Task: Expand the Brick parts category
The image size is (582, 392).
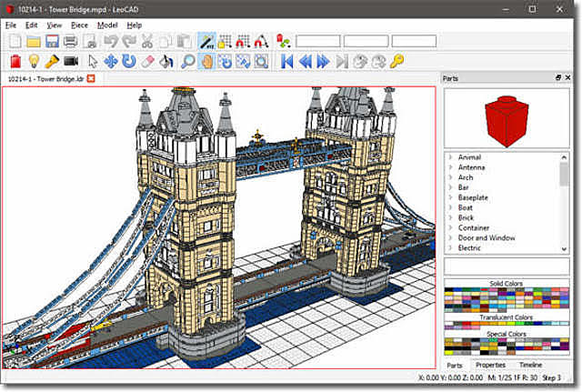Action: (x=450, y=217)
